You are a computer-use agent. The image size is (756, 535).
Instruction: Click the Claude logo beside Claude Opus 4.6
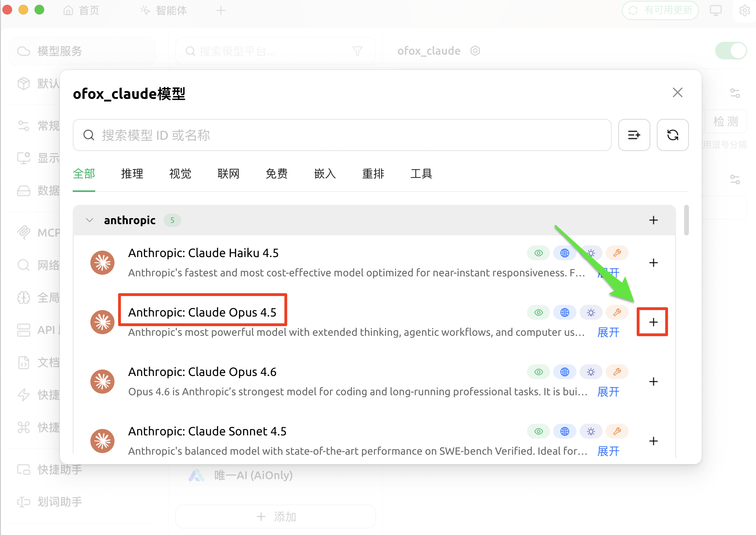click(x=102, y=382)
